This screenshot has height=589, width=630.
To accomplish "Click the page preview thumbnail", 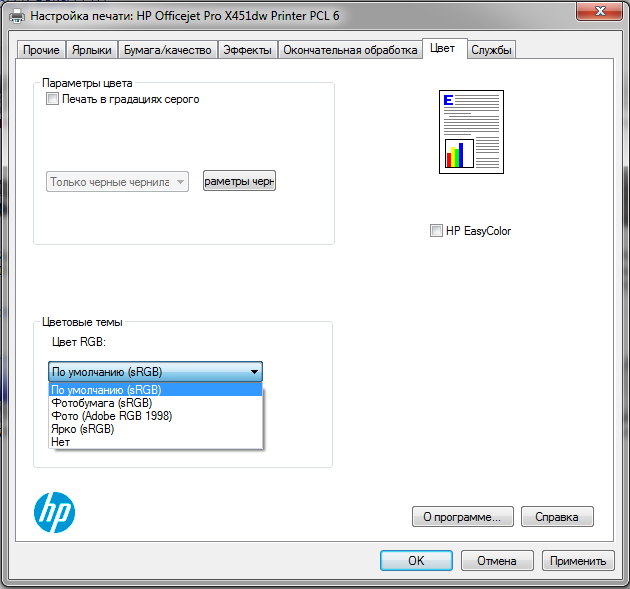I will [x=471, y=132].
